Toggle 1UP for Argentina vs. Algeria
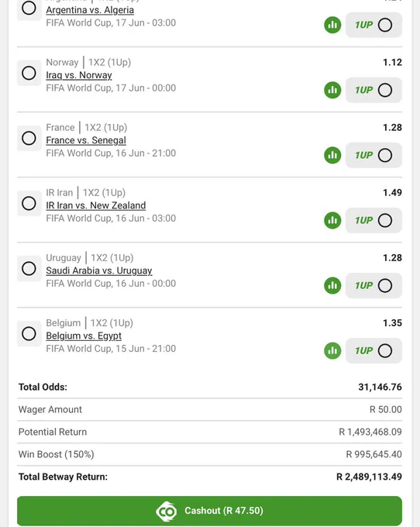 [374, 25]
